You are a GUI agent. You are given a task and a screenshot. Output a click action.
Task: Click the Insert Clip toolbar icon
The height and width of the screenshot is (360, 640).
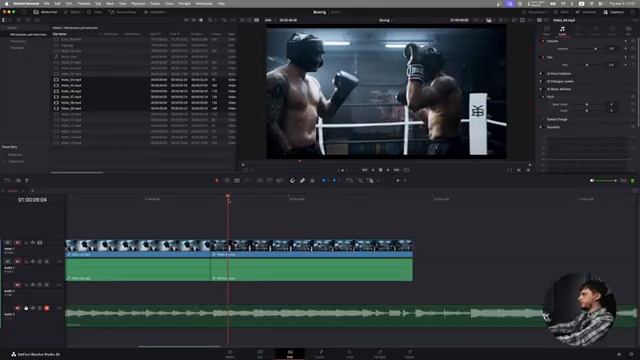(x=260, y=180)
